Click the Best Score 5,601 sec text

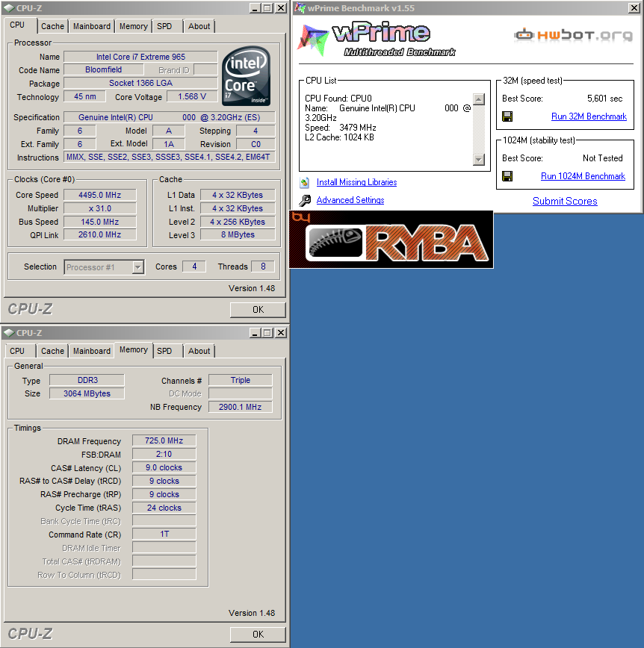point(604,99)
